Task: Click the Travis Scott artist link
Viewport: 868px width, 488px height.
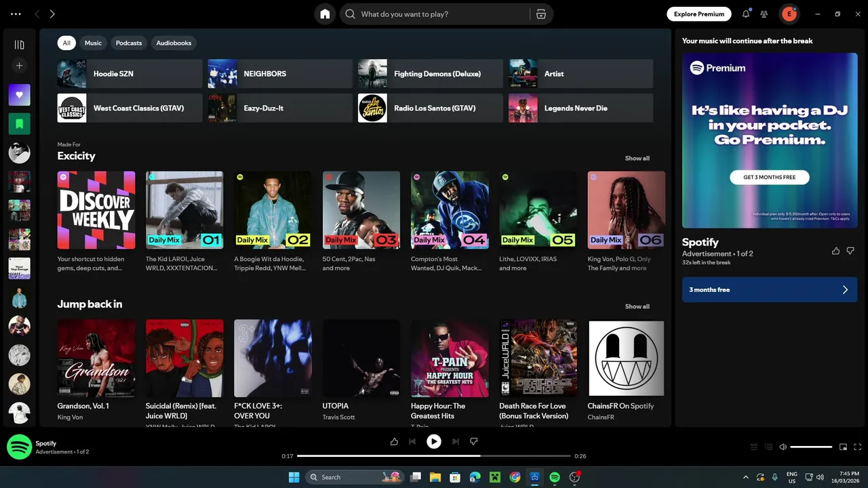Action: (338, 417)
